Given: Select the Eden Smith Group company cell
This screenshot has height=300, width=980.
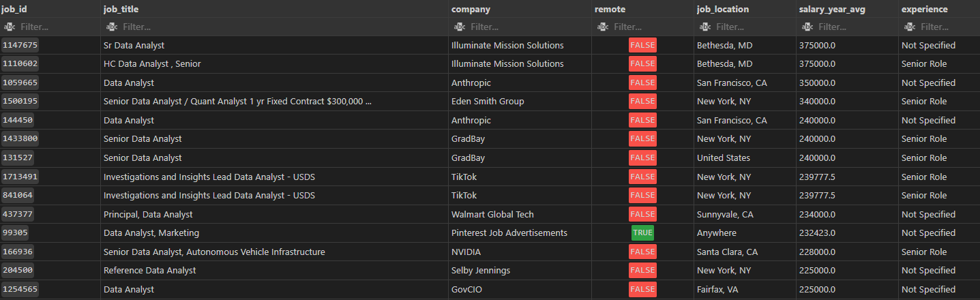Looking at the screenshot, I should [488, 102].
